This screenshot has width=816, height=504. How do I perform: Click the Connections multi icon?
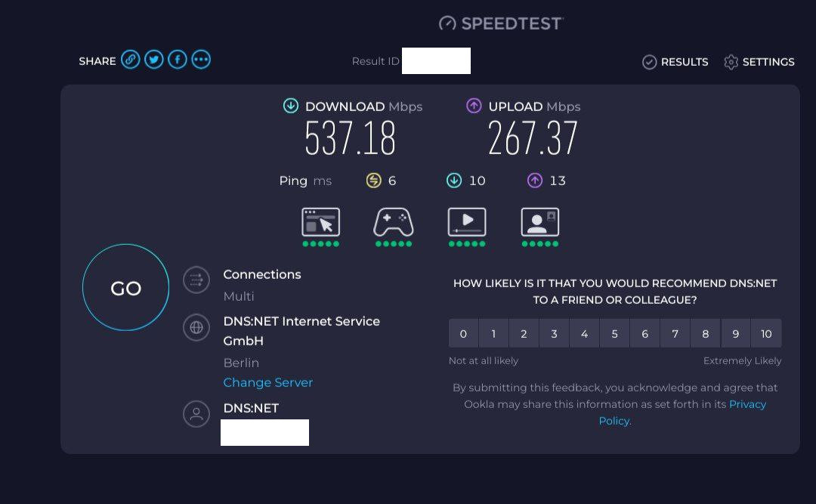click(196, 280)
